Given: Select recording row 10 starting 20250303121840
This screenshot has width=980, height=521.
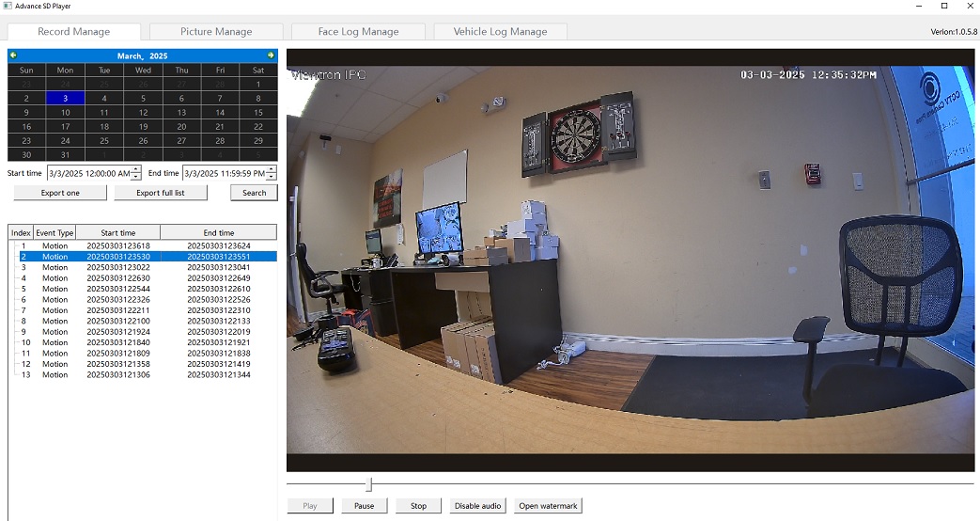Looking at the screenshot, I should tap(143, 342).
